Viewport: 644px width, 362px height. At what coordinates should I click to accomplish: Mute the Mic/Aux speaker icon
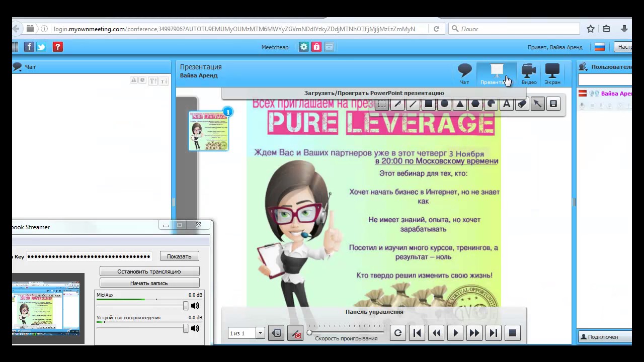click(195, 306)
